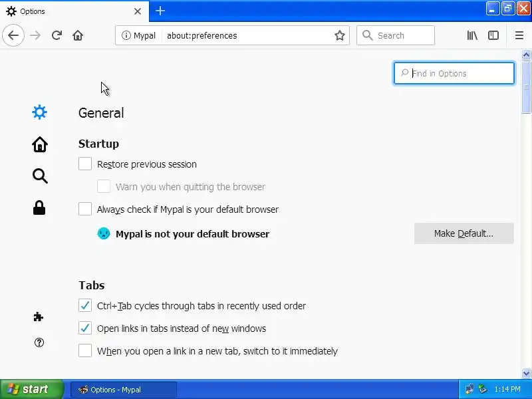Close the Options tab

point(138,11)
